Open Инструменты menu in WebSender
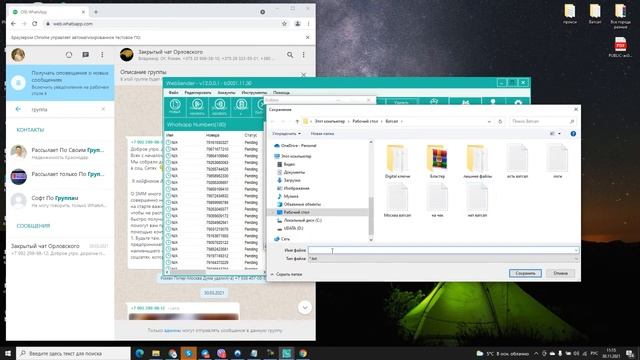The image size is (640, 360). pos(254,93)
